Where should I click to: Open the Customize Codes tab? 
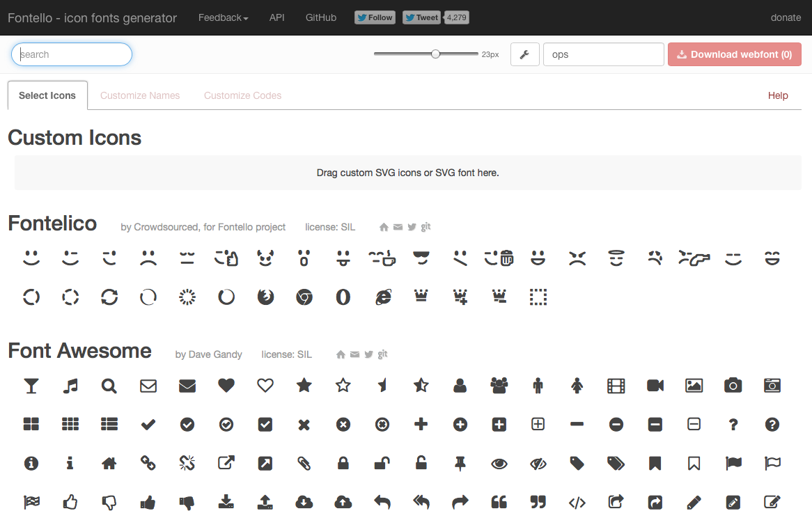pos(243,95)
